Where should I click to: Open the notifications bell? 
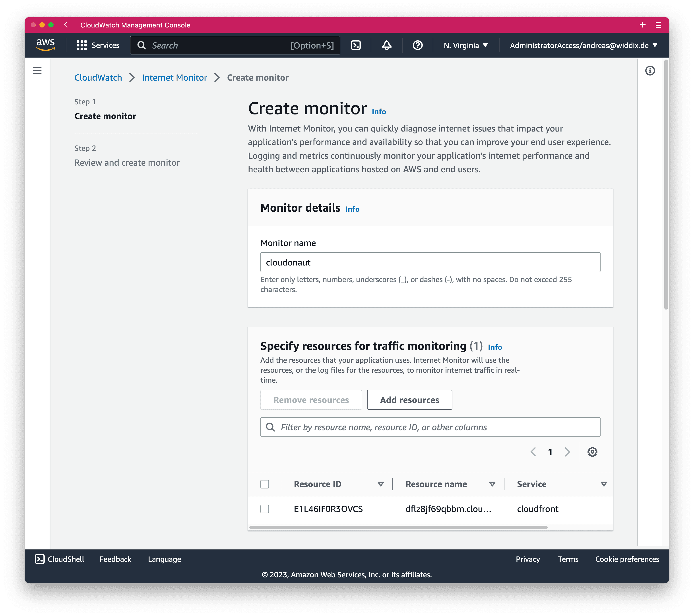tap(386, 45)
